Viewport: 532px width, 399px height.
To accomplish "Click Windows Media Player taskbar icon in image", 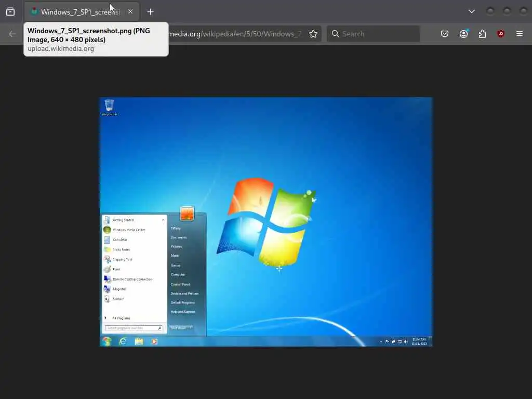I will click(154, 341).
